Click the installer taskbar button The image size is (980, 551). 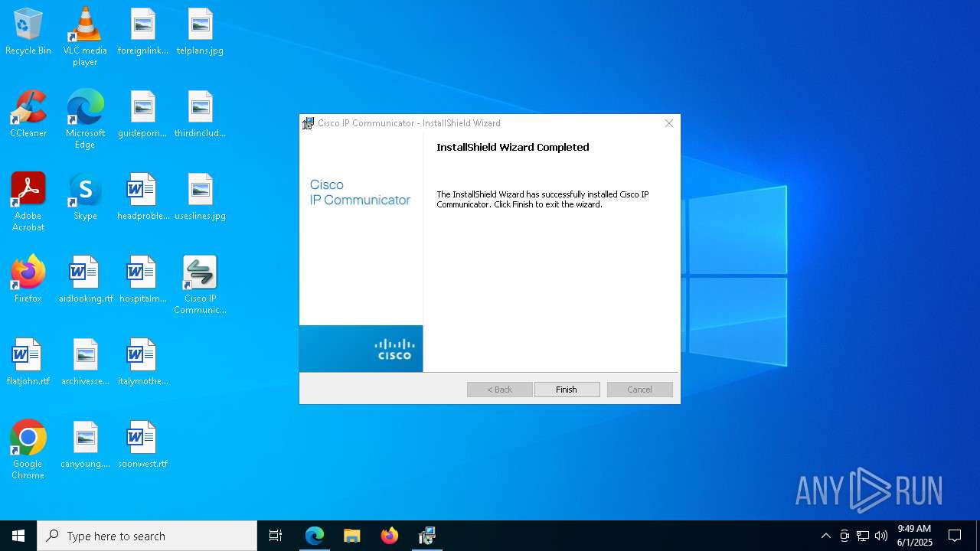click(x=427, y=536)
